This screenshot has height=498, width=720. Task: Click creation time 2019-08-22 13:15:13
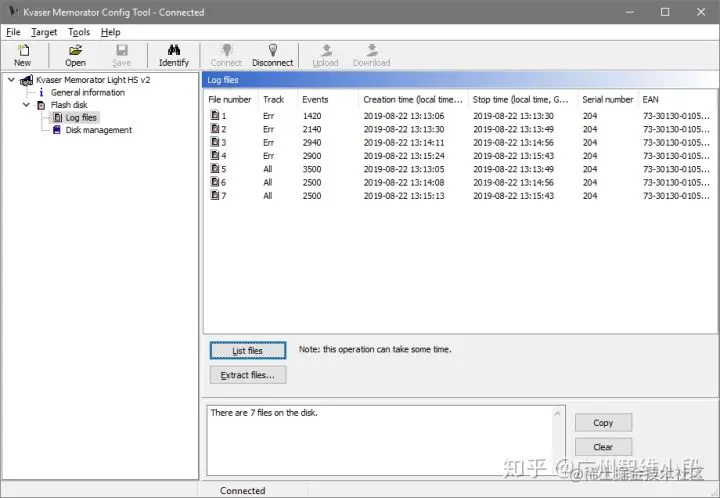tap(404, 196)
